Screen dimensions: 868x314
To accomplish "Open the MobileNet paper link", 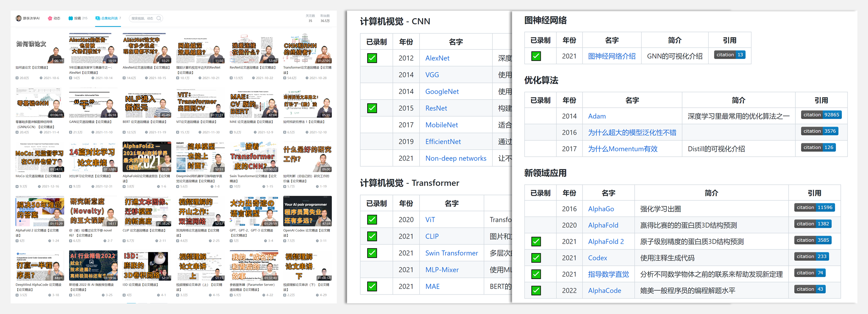I will 442,125.
